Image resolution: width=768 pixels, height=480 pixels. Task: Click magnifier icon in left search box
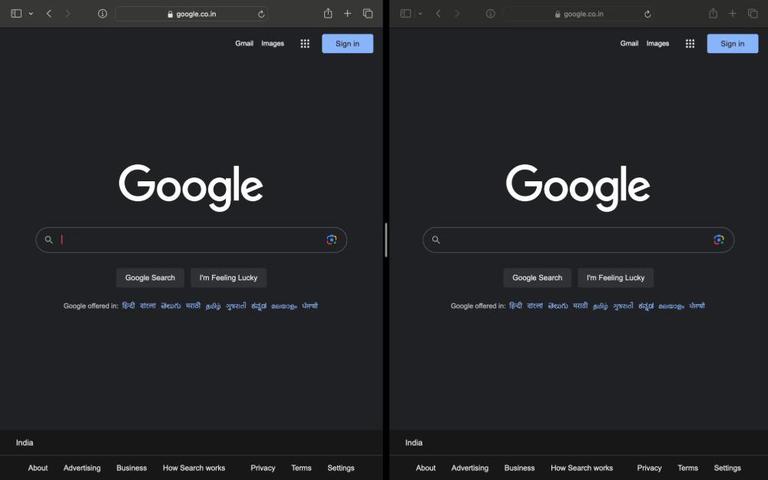tap(48, 240)
